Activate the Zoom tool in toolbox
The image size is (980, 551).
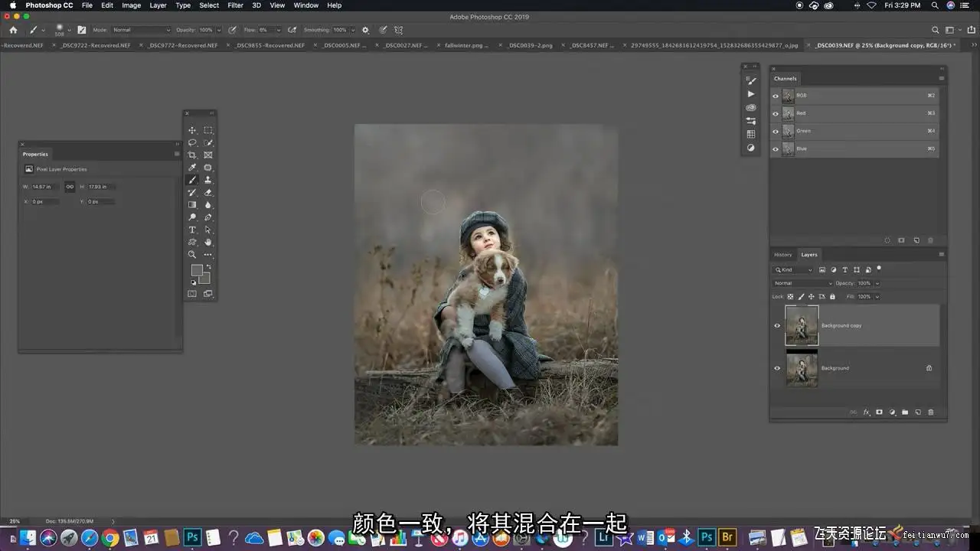192,255
